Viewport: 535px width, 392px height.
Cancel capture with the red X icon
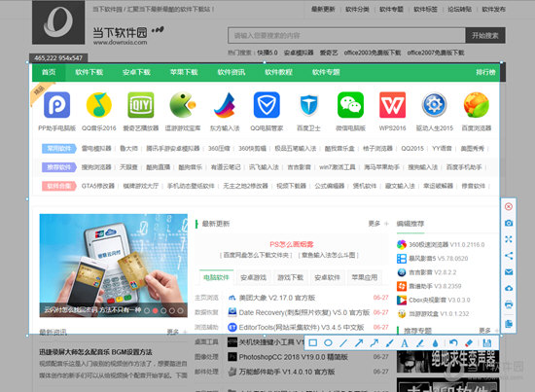509,207
